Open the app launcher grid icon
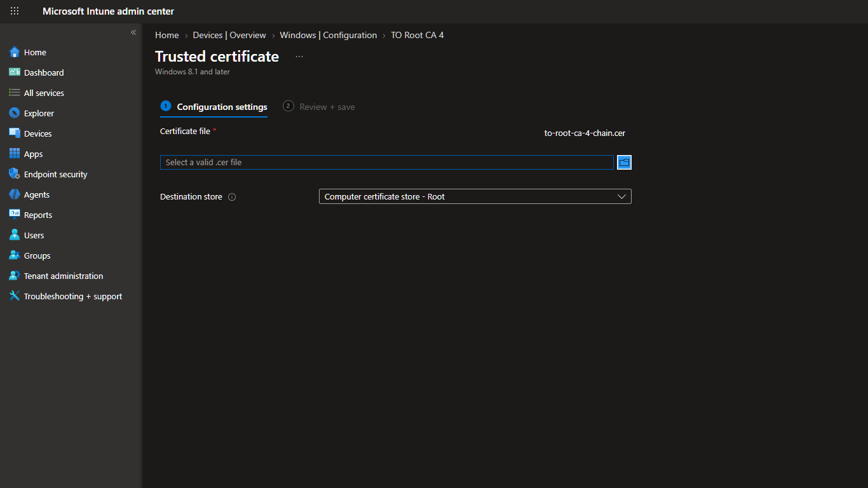Screen dimensions: 868x488 coord(15,11)
